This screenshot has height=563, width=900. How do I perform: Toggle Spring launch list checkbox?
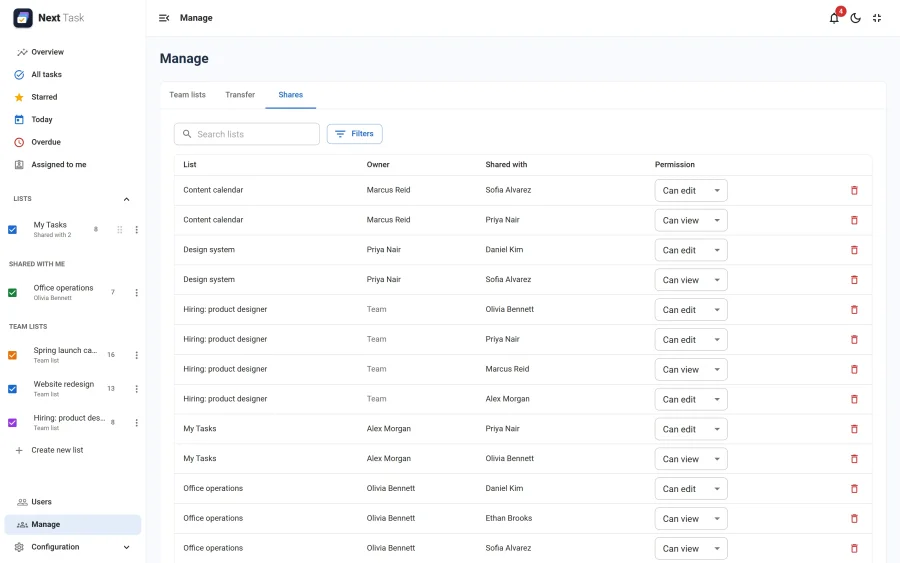(13, 355)
